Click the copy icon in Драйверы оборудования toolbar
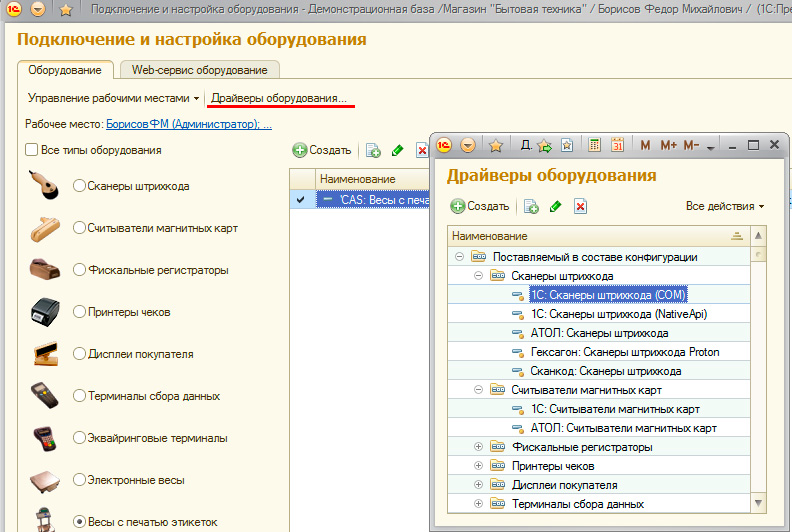792x532 pixels. pyautogui.click(x=531, y=207)
